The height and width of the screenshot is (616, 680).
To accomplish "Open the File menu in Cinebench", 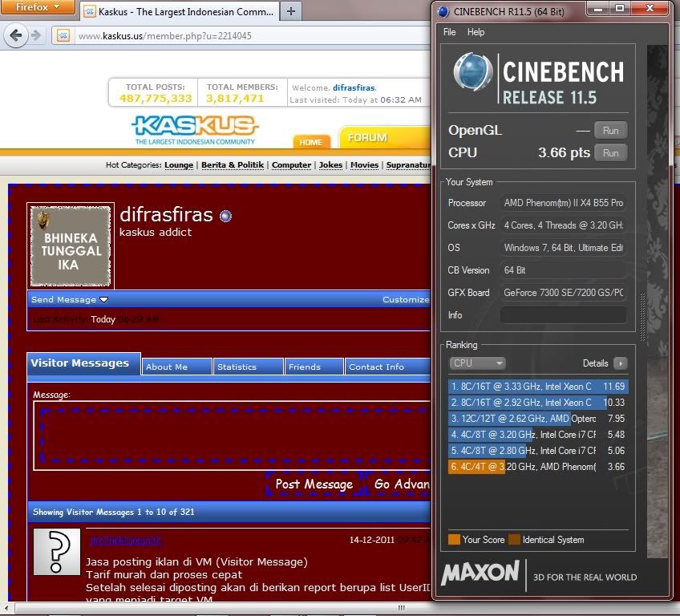I will coord(449,31).
